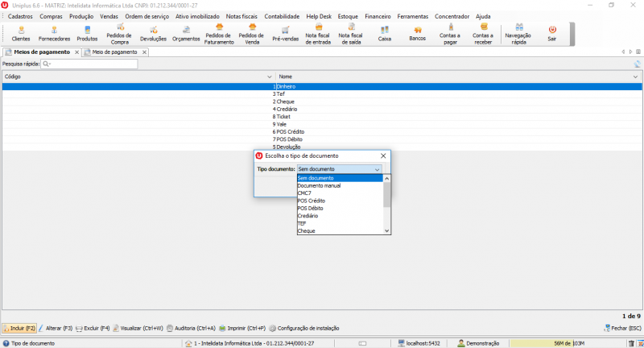The width and height of the screenshot is (644, 348).
Task: Open the quick search magnifier dropdown
Action: 47,64
